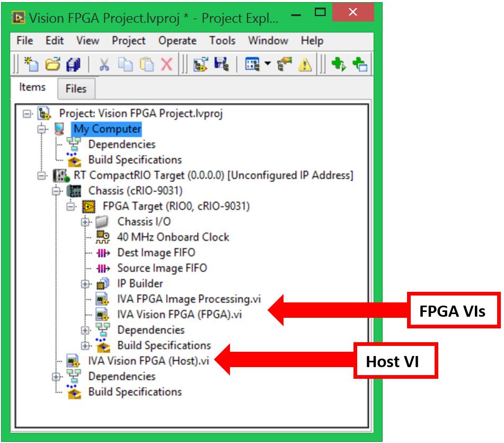Select the Dest Image FIFO item

[x=156, y=253]
